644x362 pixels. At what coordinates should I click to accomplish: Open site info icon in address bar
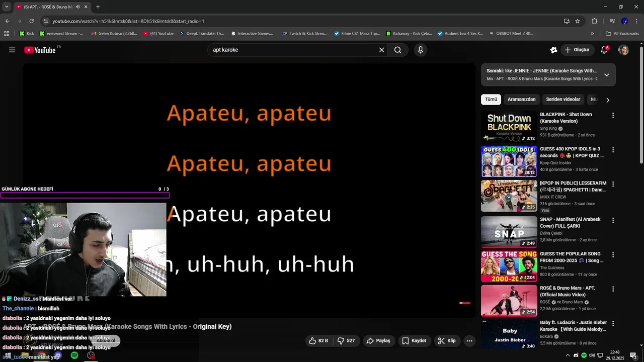click(x=46, y=21)
